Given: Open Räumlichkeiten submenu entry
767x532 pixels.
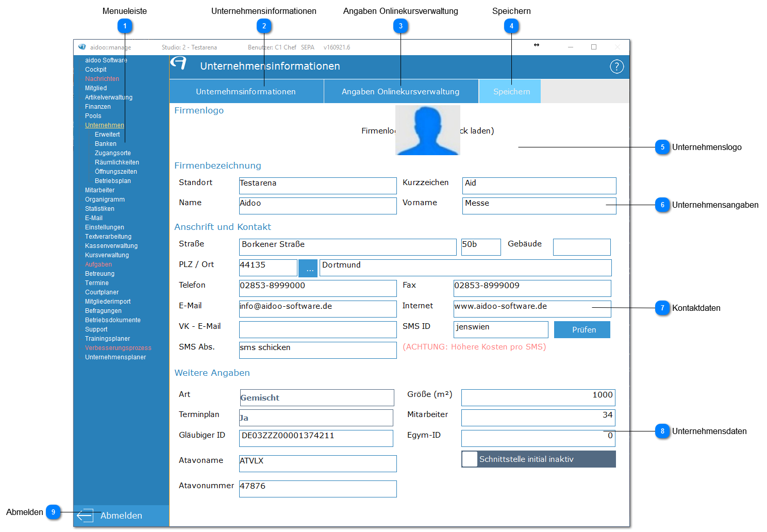Looking at the screenshot, I should click(117, 162).
